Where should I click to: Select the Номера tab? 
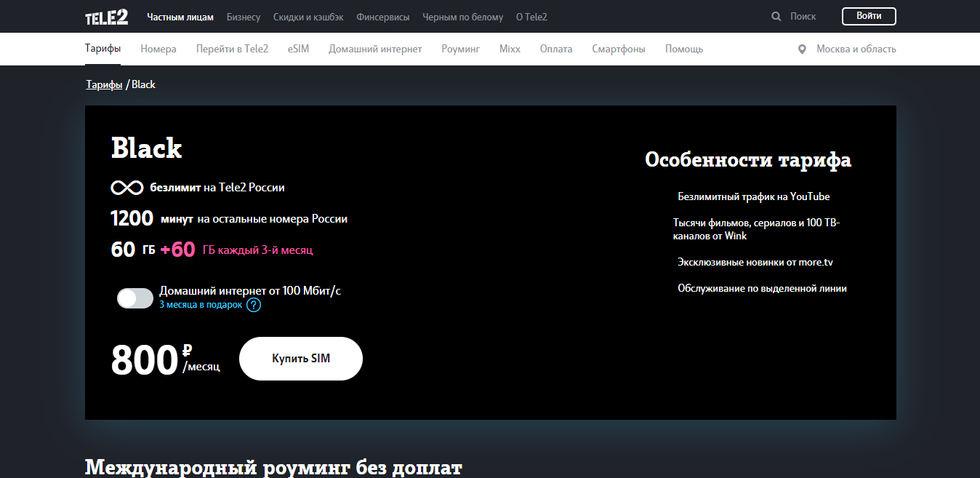[x=158, y=49]
